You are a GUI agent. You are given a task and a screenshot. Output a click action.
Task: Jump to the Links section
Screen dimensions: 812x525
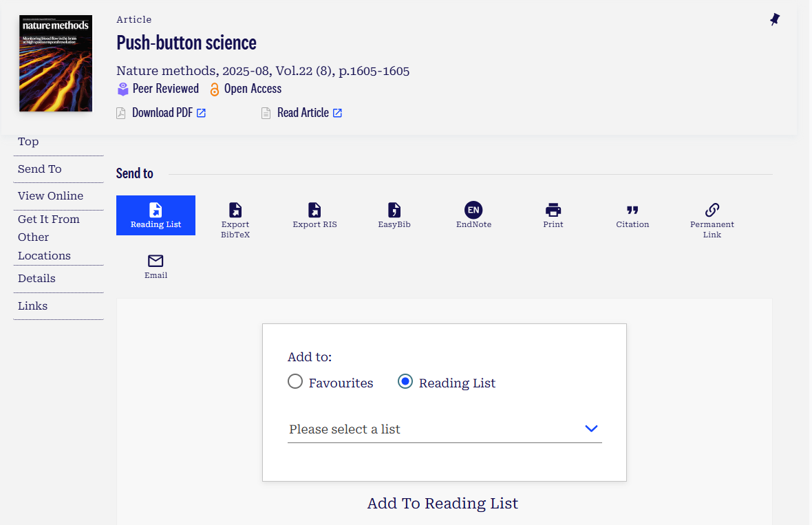(x=32, y=306)
